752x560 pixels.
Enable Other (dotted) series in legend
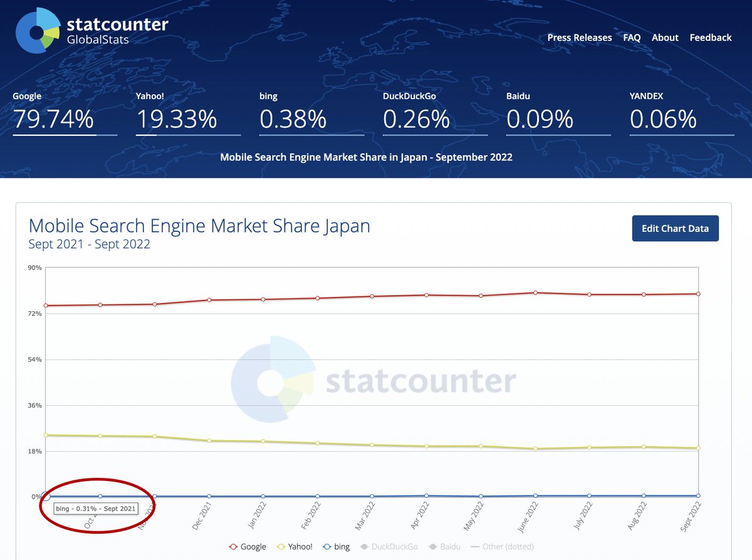(502, 547)
